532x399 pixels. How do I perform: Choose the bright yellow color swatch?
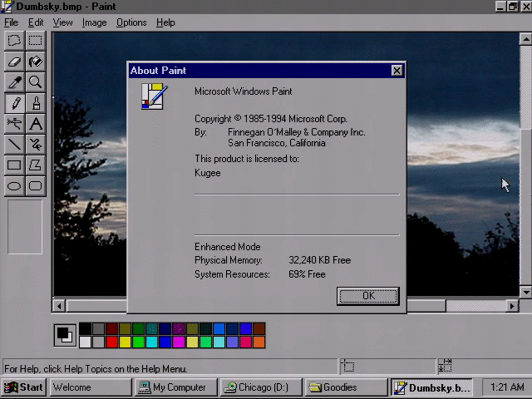(126, 342)
